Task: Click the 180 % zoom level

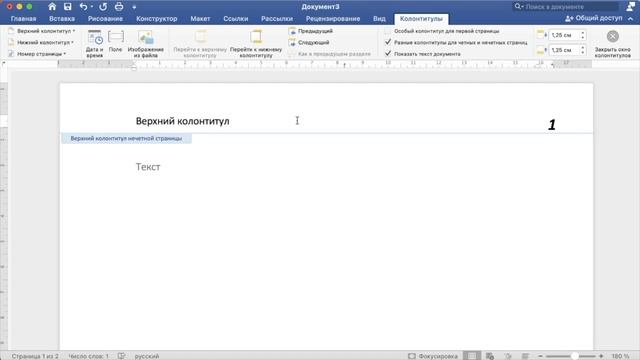Action: tap(620, 356)
